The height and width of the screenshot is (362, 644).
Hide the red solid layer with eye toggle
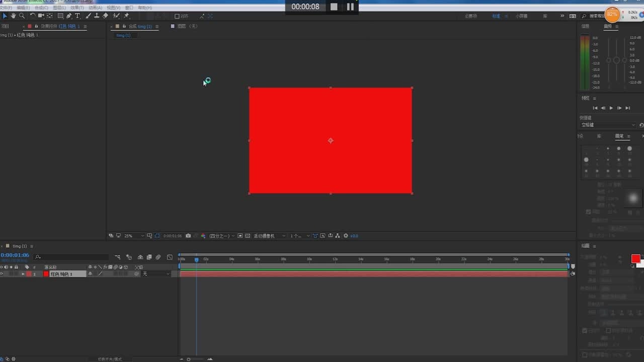coord(2,274)
